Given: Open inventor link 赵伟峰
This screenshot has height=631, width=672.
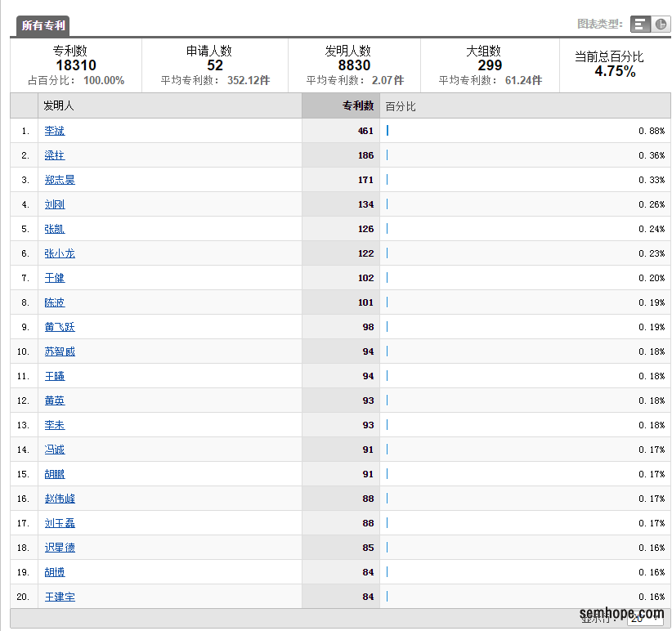Looking at the screenshot, I should pos(60,499).
